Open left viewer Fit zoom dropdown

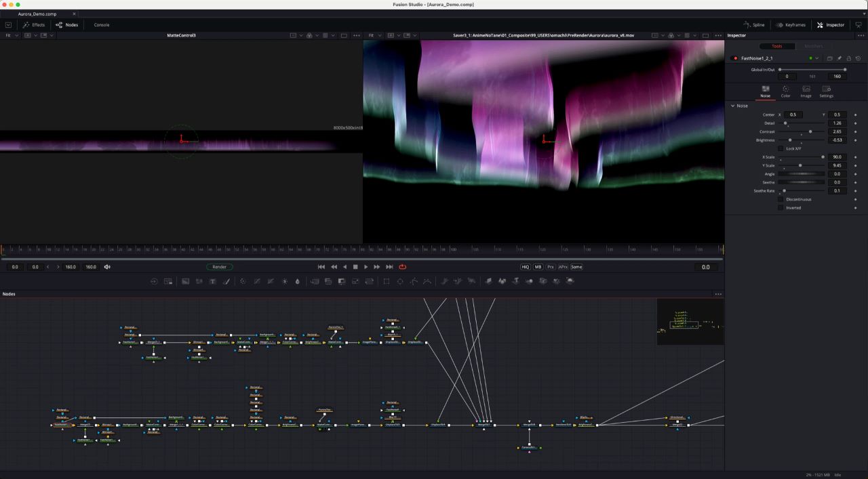10,35
